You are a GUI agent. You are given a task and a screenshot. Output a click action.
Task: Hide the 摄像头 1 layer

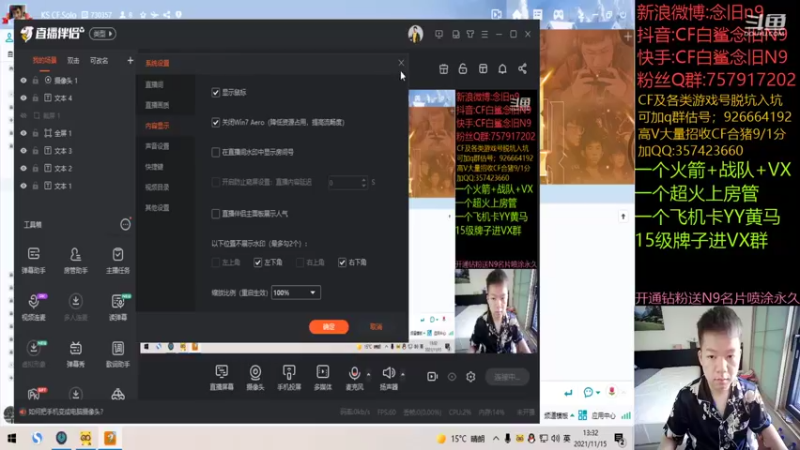click(23, 81)
